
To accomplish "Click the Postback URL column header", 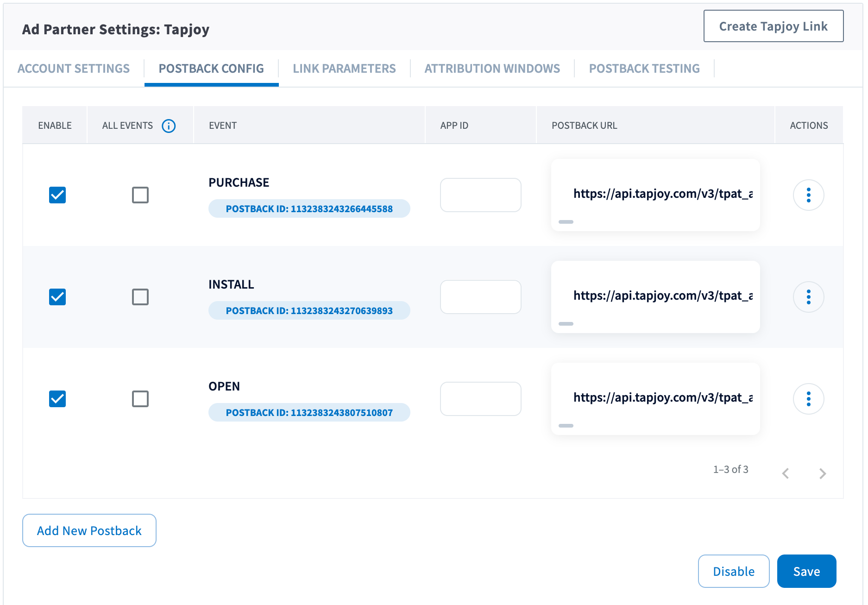I will 584,126.
